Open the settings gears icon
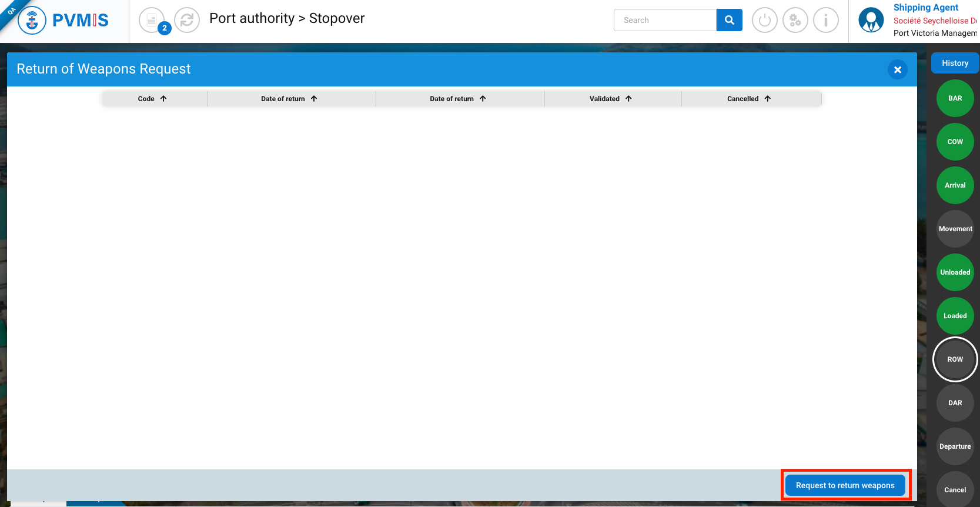The image size is (980, 507). tap(795, 21)
